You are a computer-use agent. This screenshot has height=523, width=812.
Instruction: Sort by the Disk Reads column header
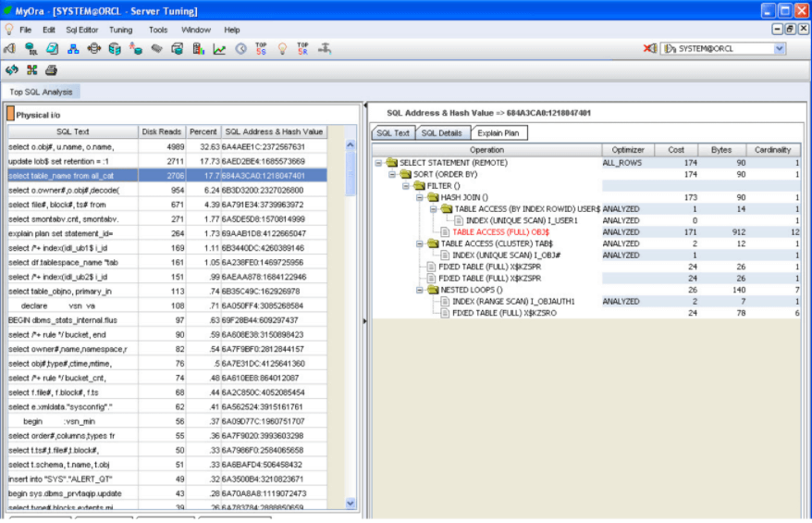[162, 132]
